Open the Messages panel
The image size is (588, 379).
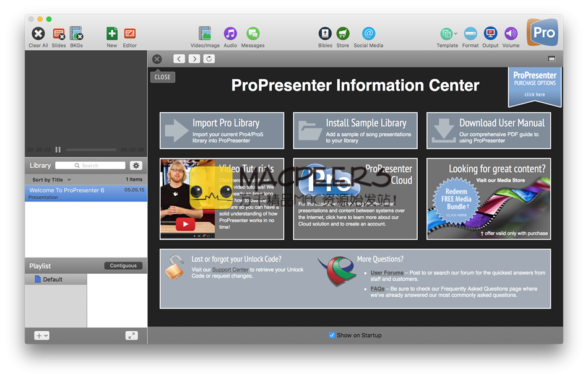(x=253, y=33)
